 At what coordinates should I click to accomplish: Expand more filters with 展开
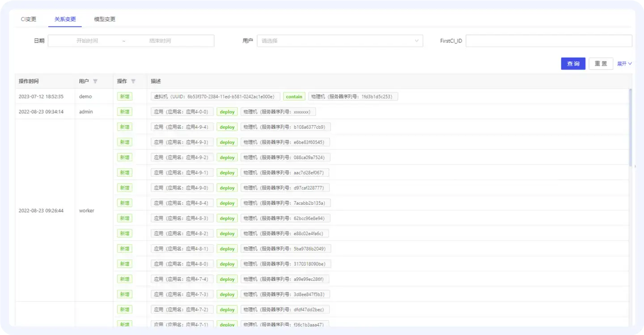(624, 64)
